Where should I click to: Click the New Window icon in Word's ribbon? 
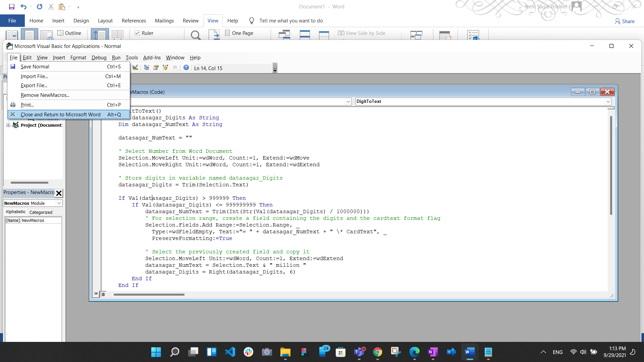tap(284, 35)
